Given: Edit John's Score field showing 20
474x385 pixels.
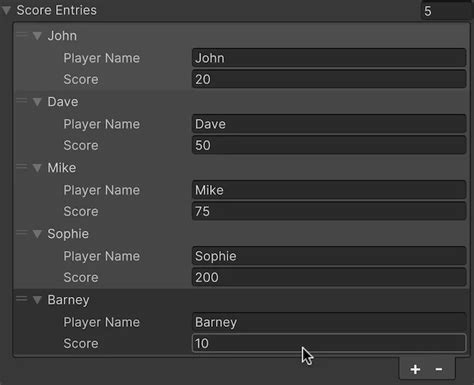Looking at the screenshot, I should [329, 79].
